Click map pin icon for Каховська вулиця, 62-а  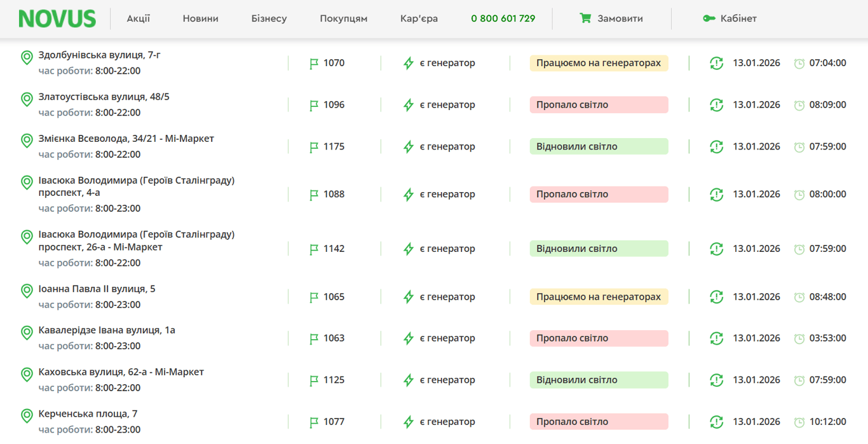click(x=27, y=375)
